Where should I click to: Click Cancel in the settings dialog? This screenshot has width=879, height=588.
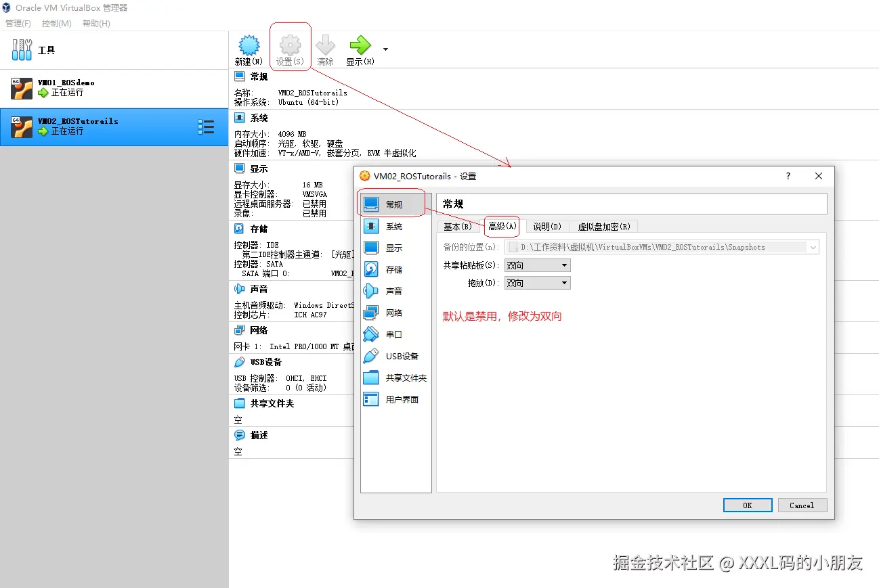click(x=802, y=505)
